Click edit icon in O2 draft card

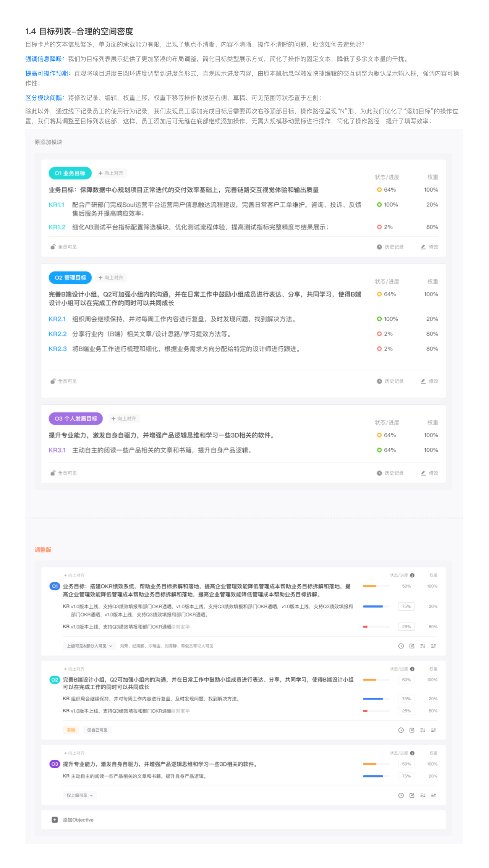[x=411, y=730]
